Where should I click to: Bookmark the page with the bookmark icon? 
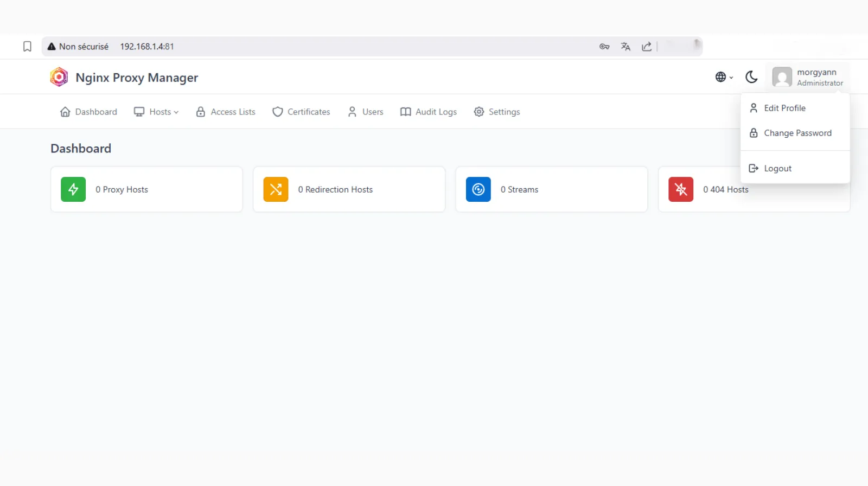click(27, 47)
